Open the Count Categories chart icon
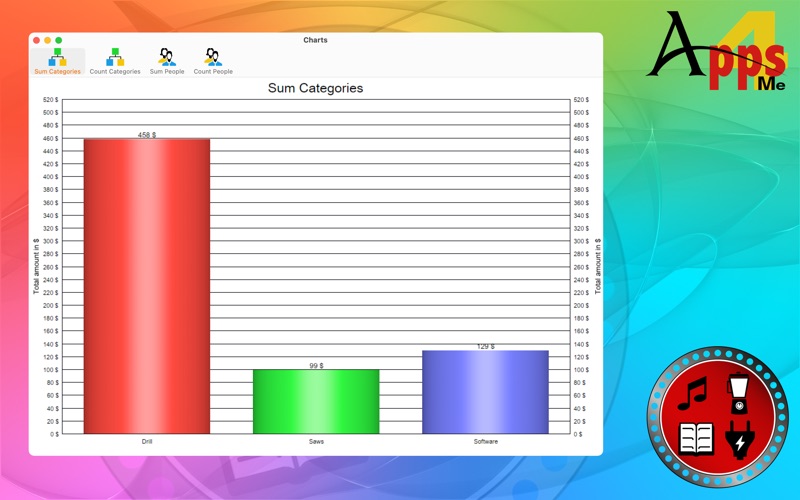This screenshot has width=800, height=500. click(115, 57)
